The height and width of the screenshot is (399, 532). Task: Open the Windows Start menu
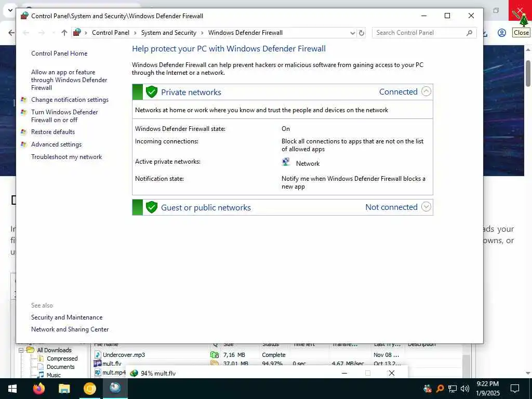click(x=12, y=389)
